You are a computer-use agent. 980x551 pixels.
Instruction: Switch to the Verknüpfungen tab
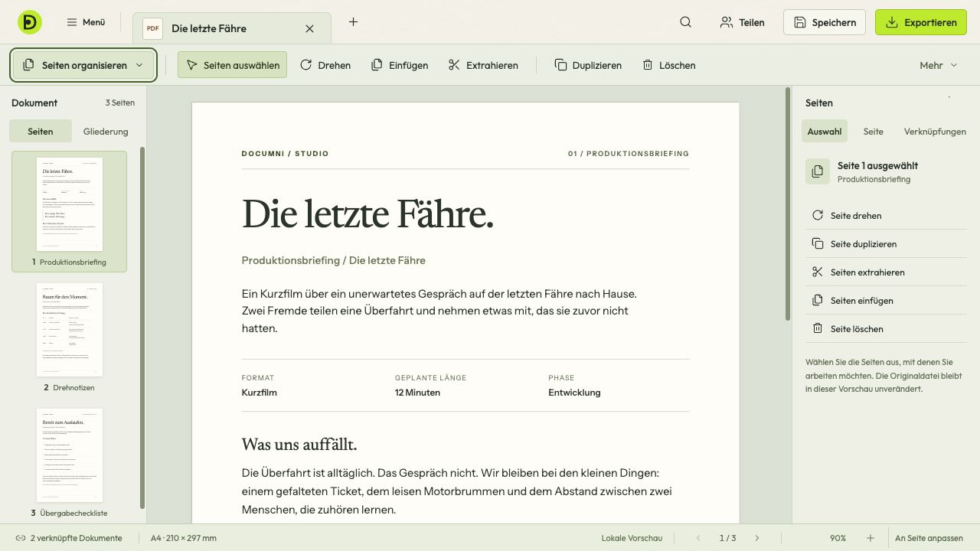(x=935, y=131)
